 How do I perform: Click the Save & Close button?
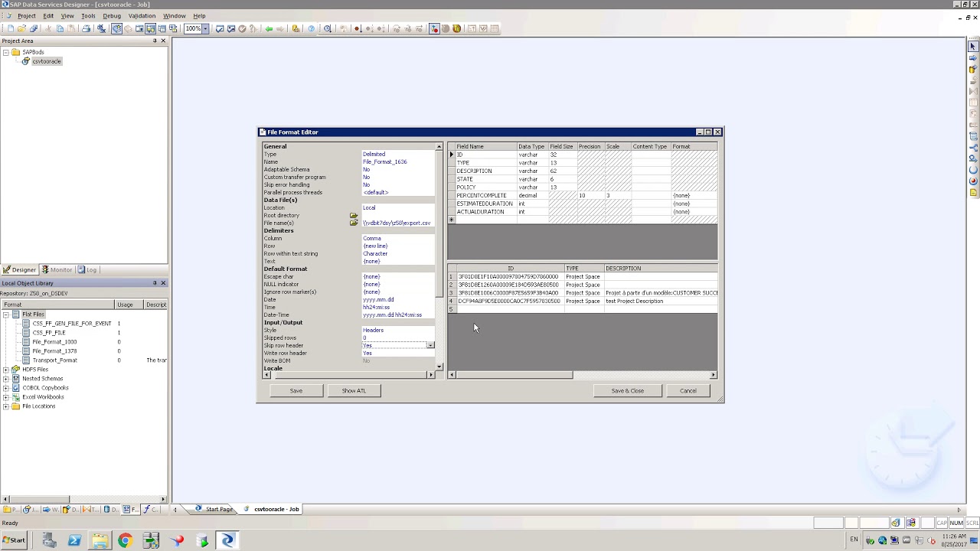pos(628,390)
